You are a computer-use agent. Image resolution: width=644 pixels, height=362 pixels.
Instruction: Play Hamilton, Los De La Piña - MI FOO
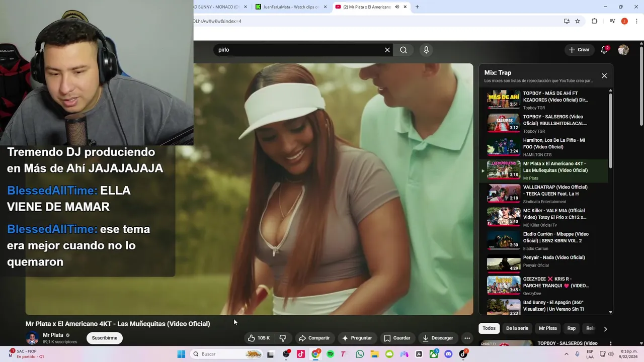[544, 147]
